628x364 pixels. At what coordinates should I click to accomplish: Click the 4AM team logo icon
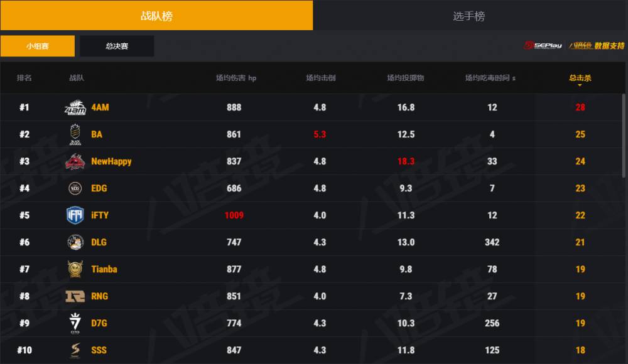pos(75,107)
